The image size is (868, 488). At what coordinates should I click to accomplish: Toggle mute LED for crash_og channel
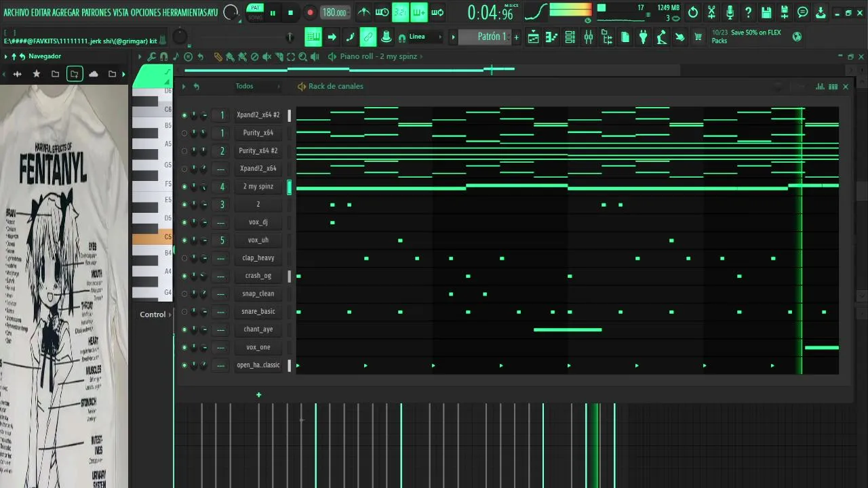click(x=184, y=276)
